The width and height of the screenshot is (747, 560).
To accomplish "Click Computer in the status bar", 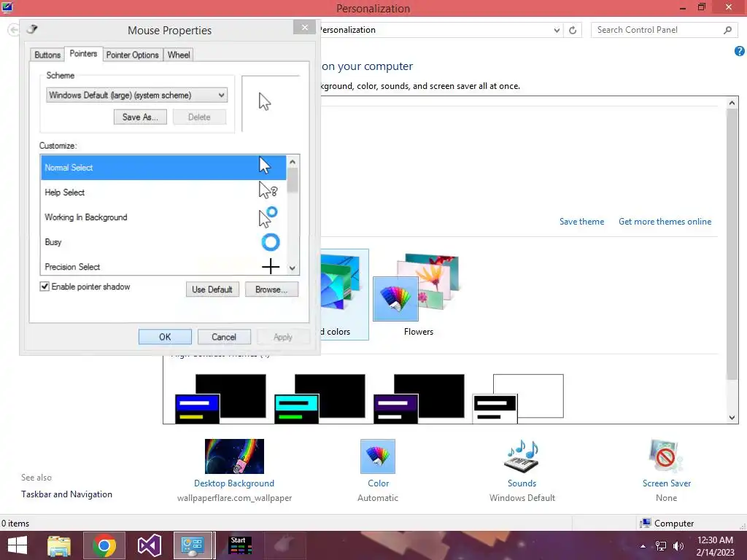I will point(667,524).
